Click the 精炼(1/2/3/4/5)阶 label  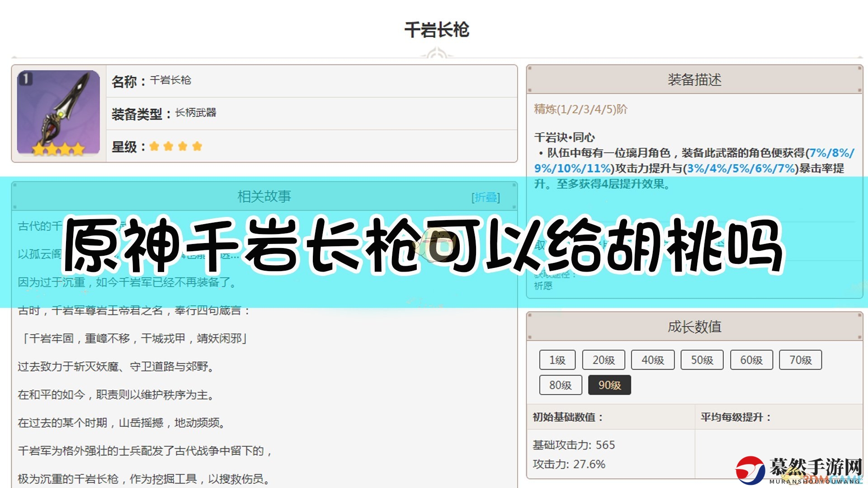coord(580,109)
